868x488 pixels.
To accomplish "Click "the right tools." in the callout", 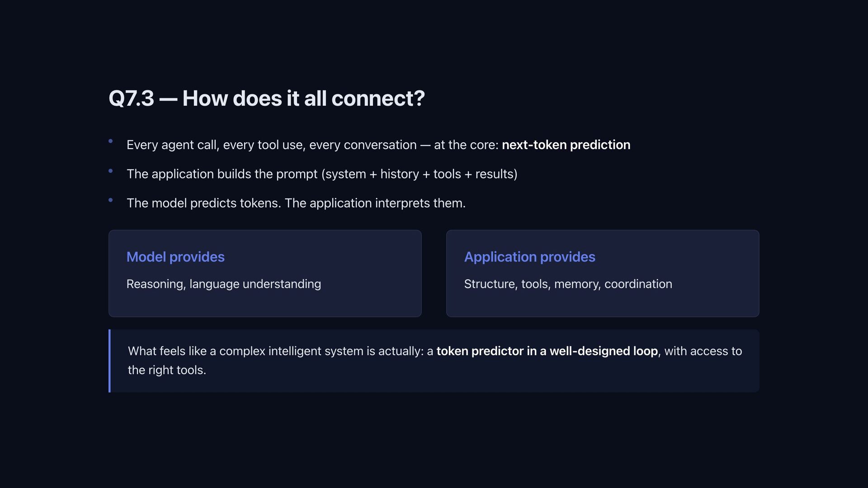I will point(167,370).
